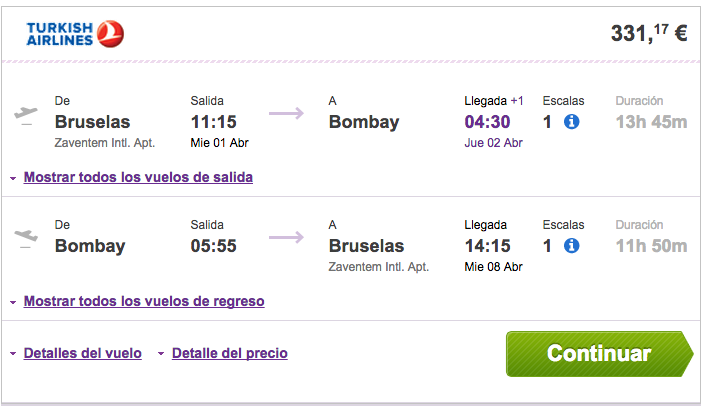719x416 pixels.
Task: Click the Llegada +1 day indicator
Action: 517,101
